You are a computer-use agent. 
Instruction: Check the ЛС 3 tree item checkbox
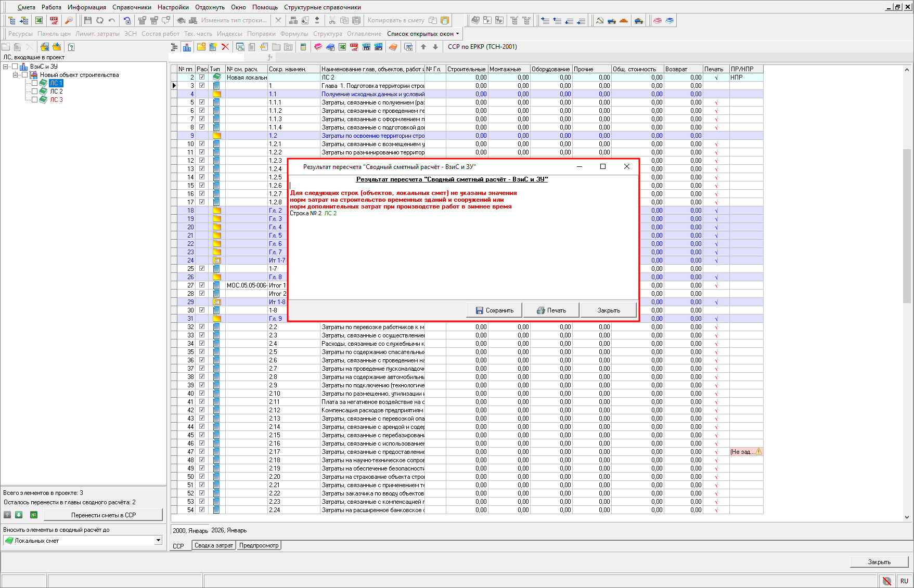34,100
